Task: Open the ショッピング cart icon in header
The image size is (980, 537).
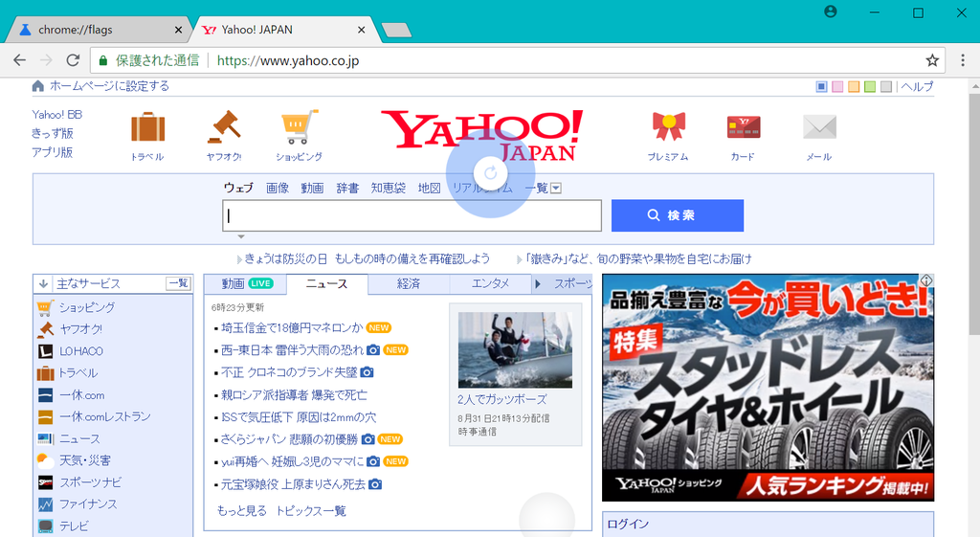Action: (300, 127)
